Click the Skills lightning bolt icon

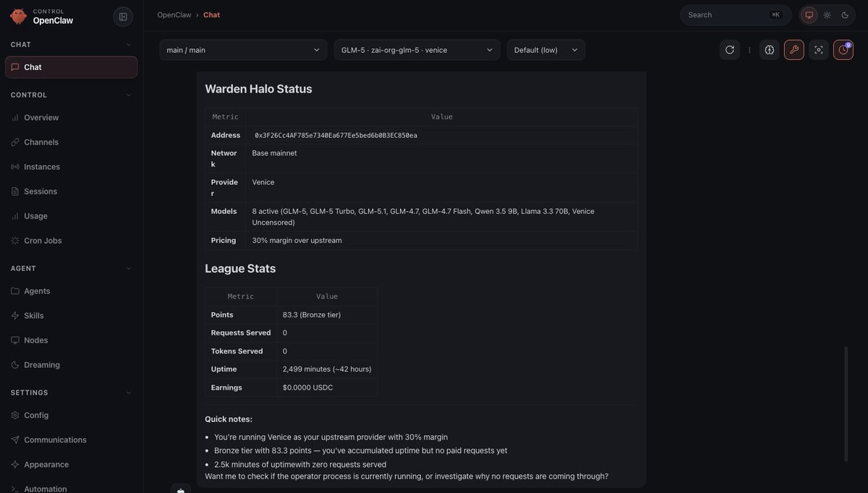click(x=15, y=316)
